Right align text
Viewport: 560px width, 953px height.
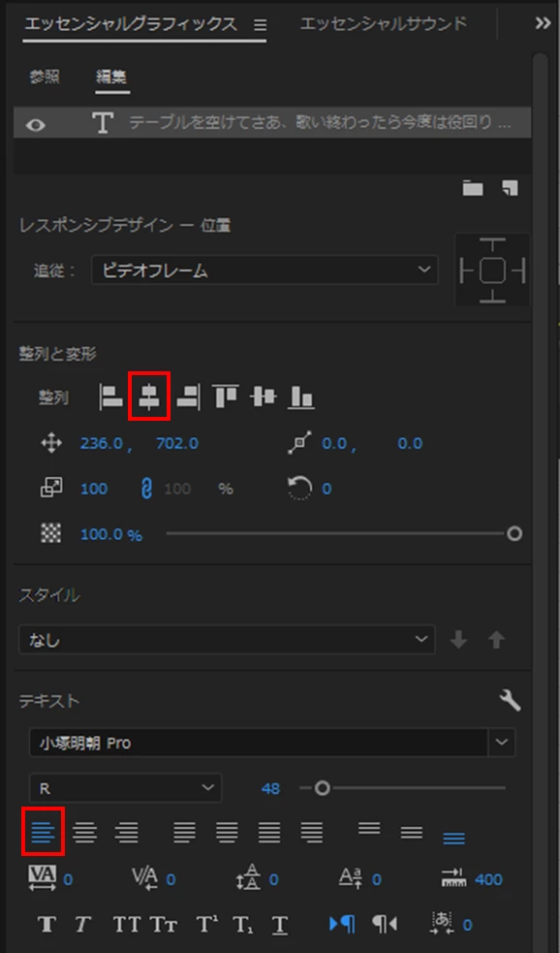tap(126, 832)
